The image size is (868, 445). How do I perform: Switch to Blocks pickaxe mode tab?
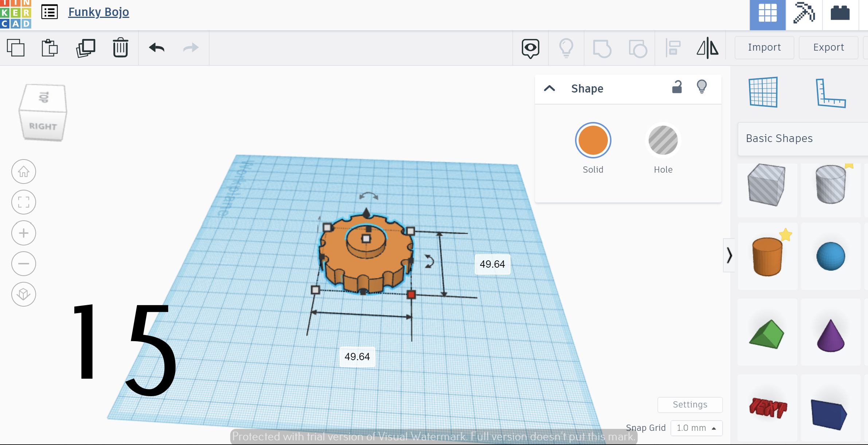coord(804,14)
